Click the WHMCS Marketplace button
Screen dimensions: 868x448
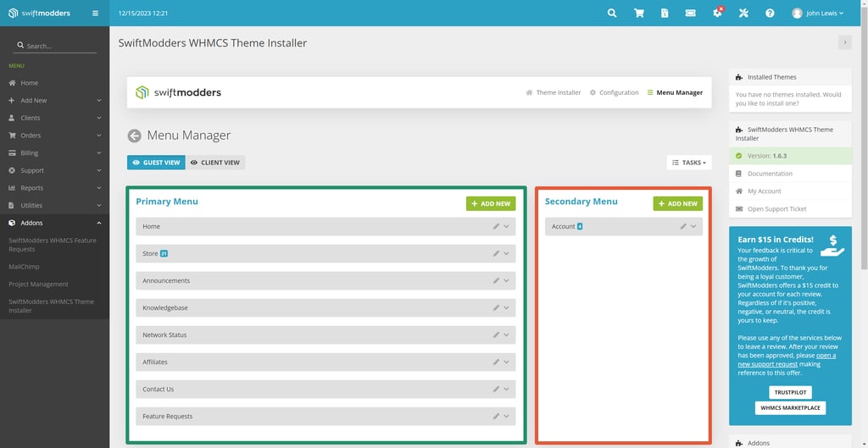pos(790,408)
